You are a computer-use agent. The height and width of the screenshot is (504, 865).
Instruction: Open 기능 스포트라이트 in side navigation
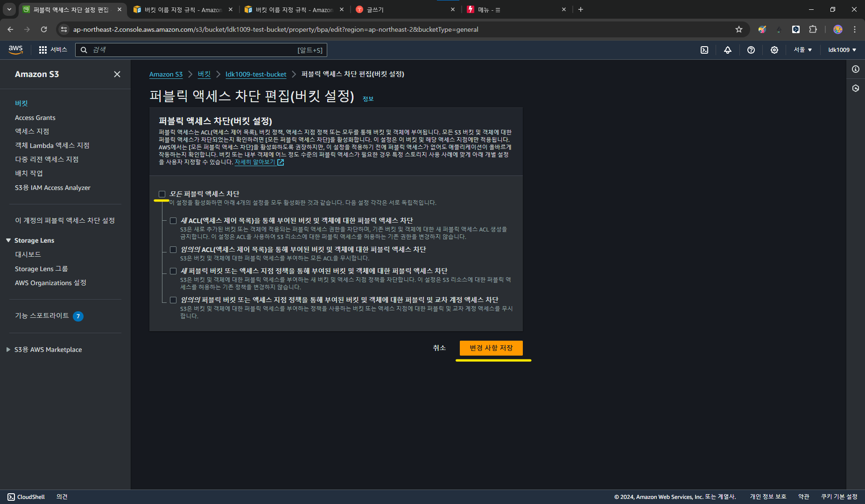pos(42,316)
